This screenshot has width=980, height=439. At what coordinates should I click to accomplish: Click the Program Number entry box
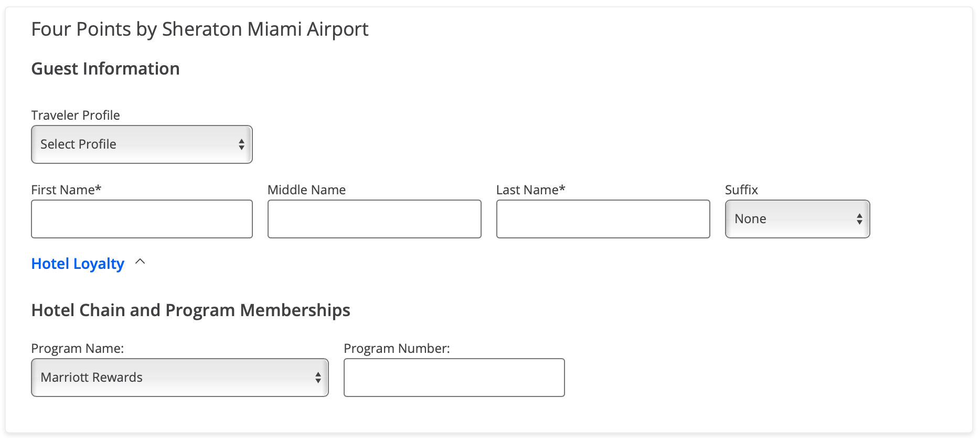point(454,377)
